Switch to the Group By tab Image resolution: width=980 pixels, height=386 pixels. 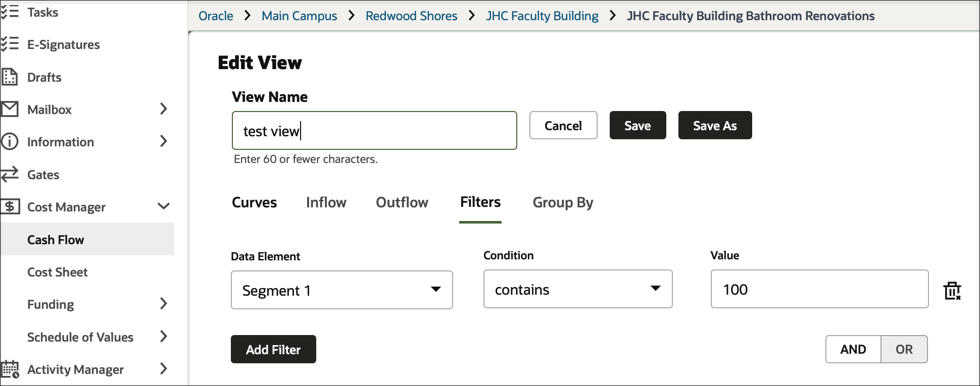[563, 202]
